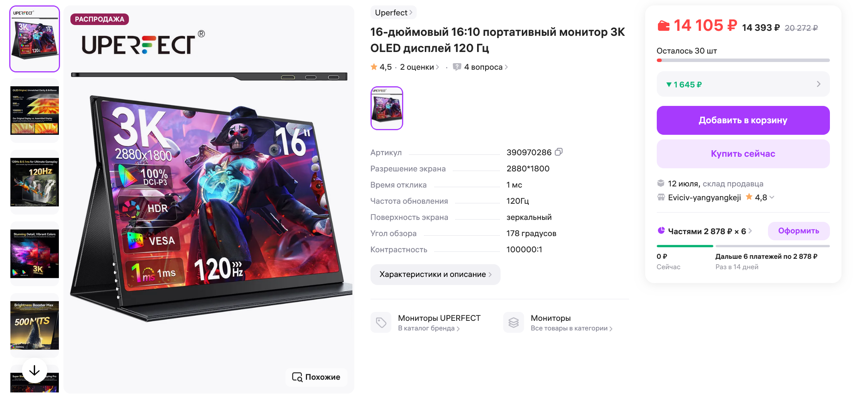Select the color variant thumbnail under the rating
The image size is (868, 409).
click(387, 108)
